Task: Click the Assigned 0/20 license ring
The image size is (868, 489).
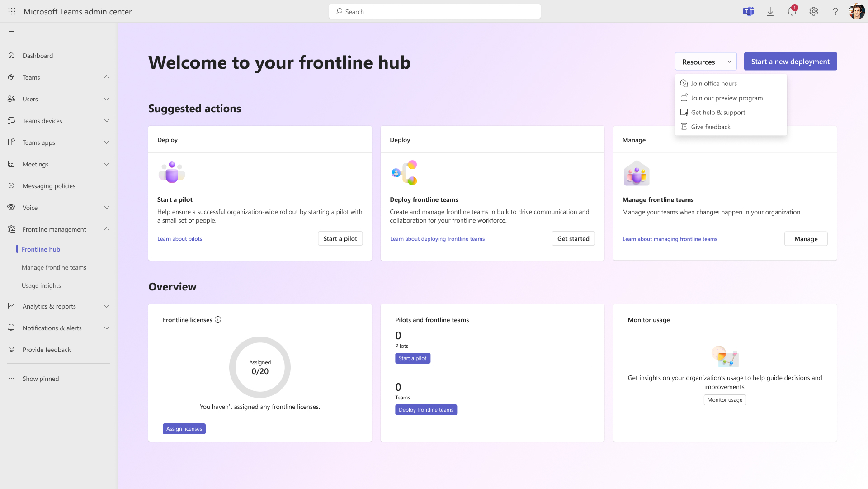Action: [x=259, y=367]
